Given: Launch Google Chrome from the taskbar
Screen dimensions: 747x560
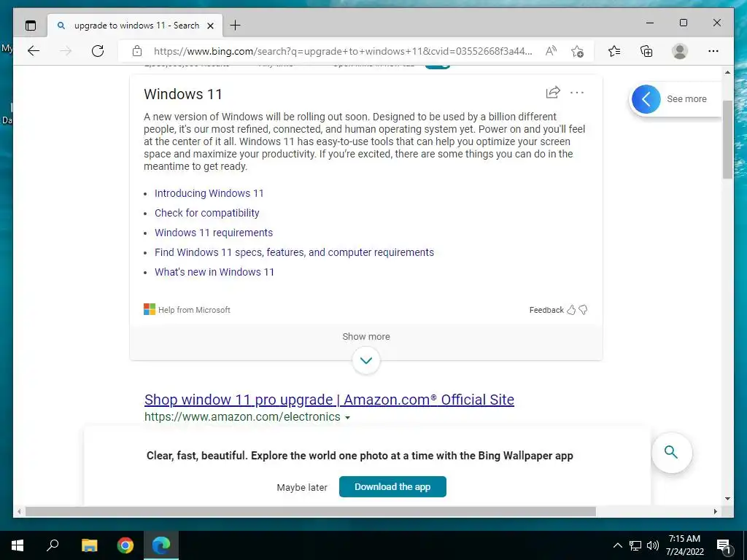Looking at the screenshot, I should tap(125, 545).
